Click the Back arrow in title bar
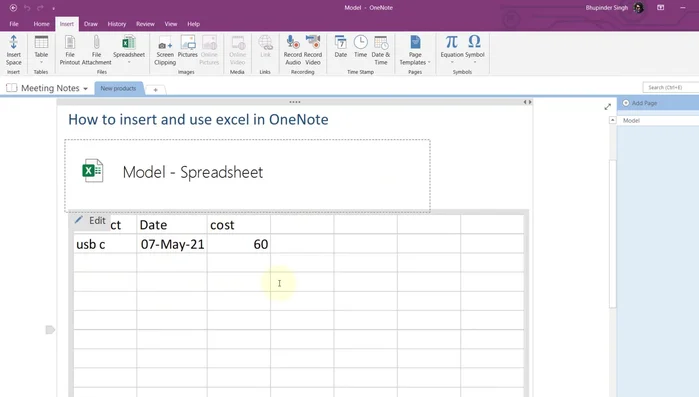Viewport: 699px width, 397px height. [x=13, y=8]
